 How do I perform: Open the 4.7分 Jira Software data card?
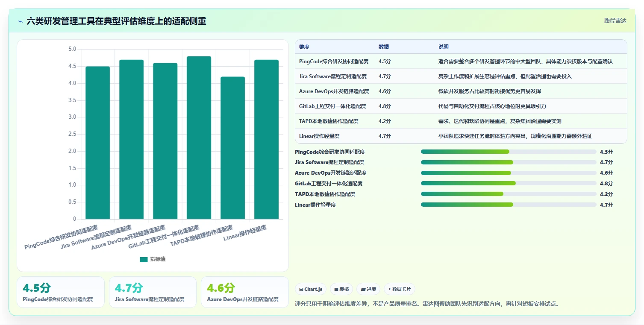pos(153,292)
